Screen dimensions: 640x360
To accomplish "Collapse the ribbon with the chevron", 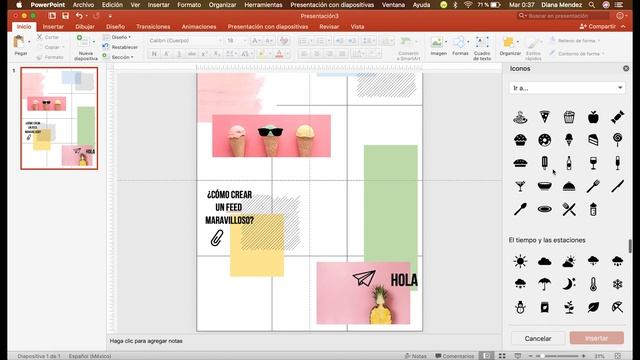I will click(x=623, y=27).
